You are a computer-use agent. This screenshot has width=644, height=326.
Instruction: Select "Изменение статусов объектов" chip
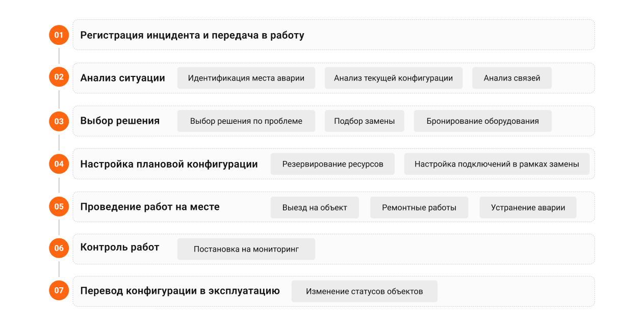[364, 291]
